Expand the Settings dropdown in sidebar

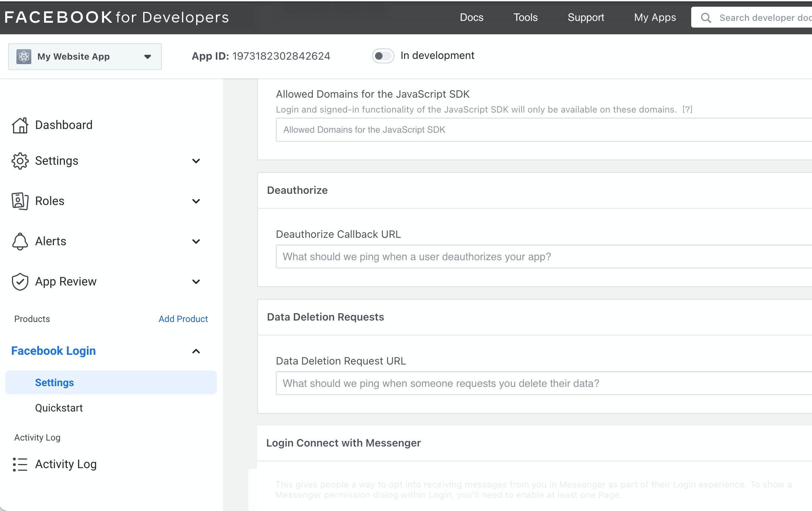pos(195,160)
